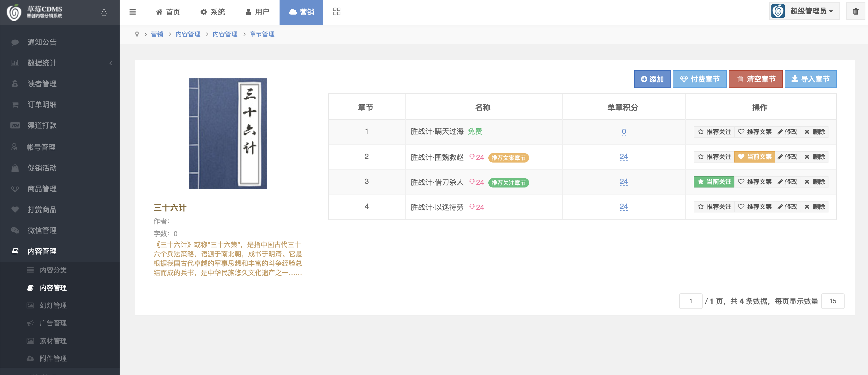868x375 pixels.
Task: Open 帐号管理 in sidebar
Action: coord(60,147)
